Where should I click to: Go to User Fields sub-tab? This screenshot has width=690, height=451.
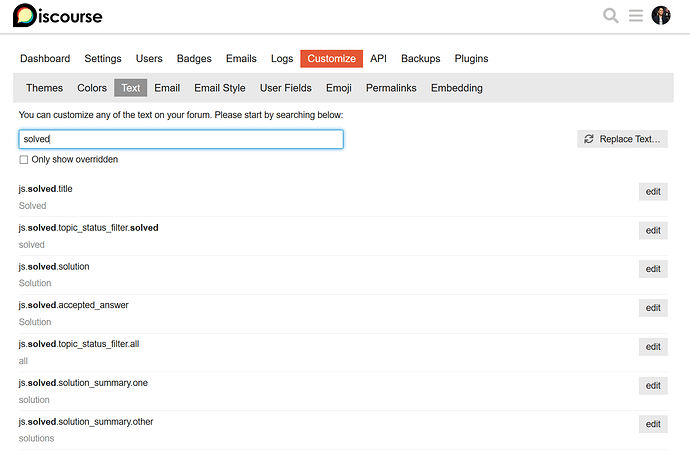coord(286,88)
